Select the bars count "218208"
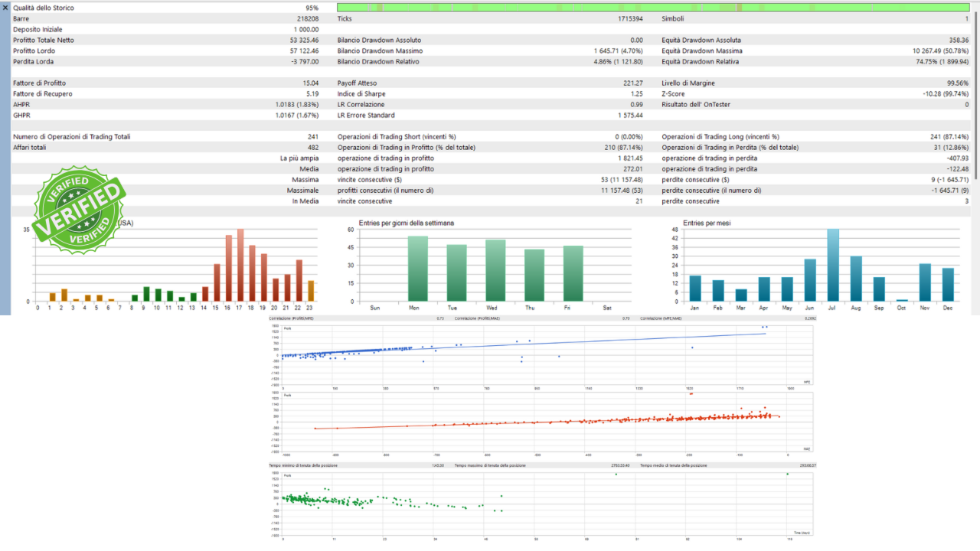The height and width of the screenshot is (551, 980). click(x=307, y=18)
